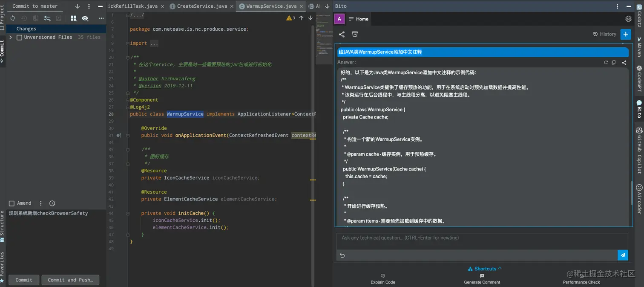This screenshot has width=644, height=287.
Task: Open Bito settings gear
Action: (x=628, y=19)
